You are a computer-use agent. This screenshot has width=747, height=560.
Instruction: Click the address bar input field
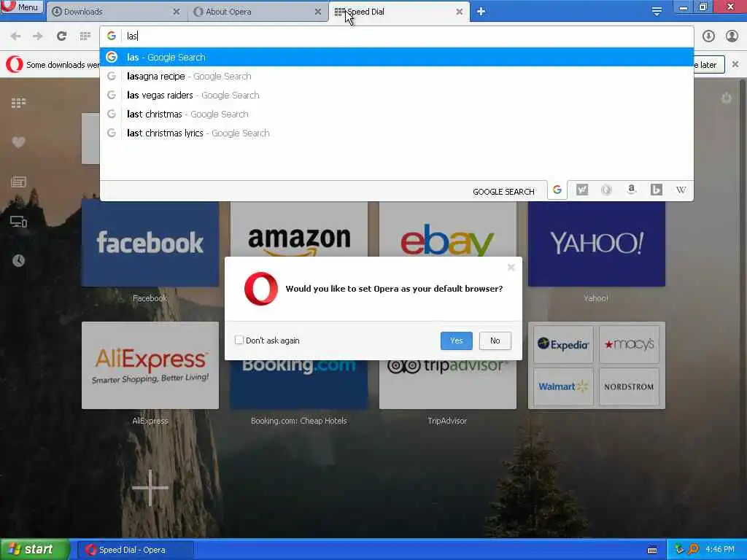point(396,36)
